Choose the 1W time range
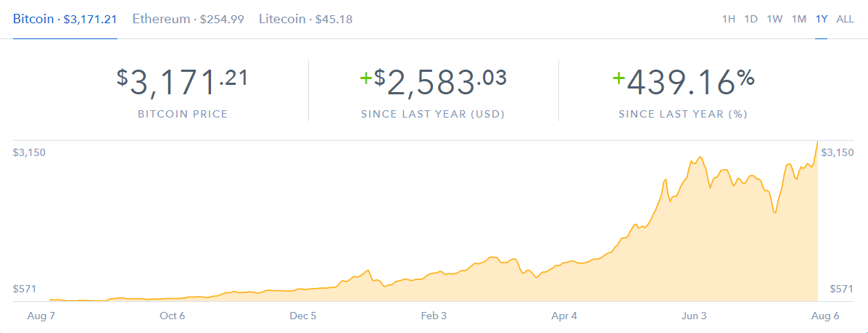The width and height of the screenshot is (868, 333). (x=774, y=20)
